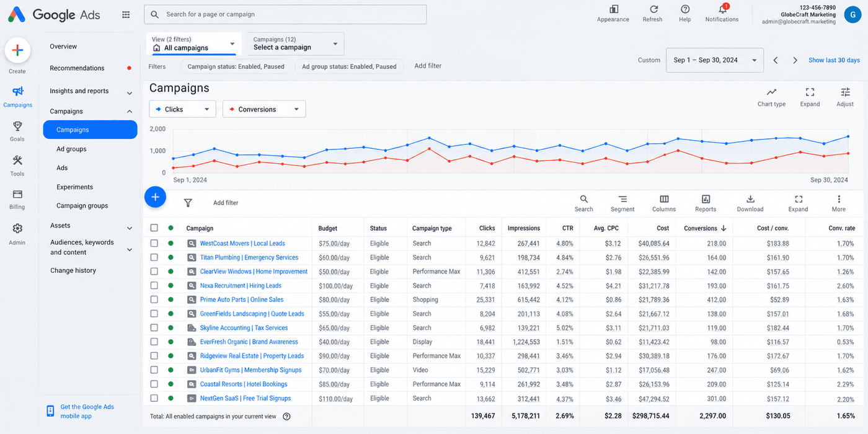Image resolution: width=868 pixels, height=434 pixels.
Task: Click Get the Google Ads mobile app
Action: (87, 411)
